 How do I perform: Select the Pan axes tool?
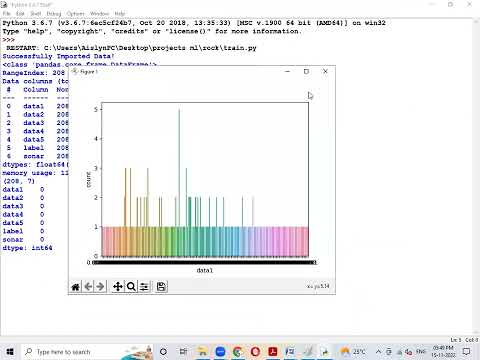(x=118, y=287)
